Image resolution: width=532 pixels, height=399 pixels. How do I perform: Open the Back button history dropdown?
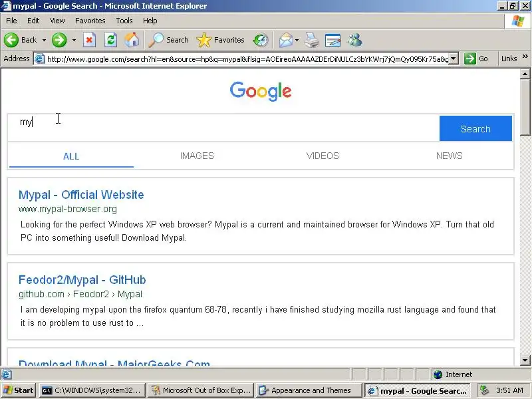coord(44,40)
